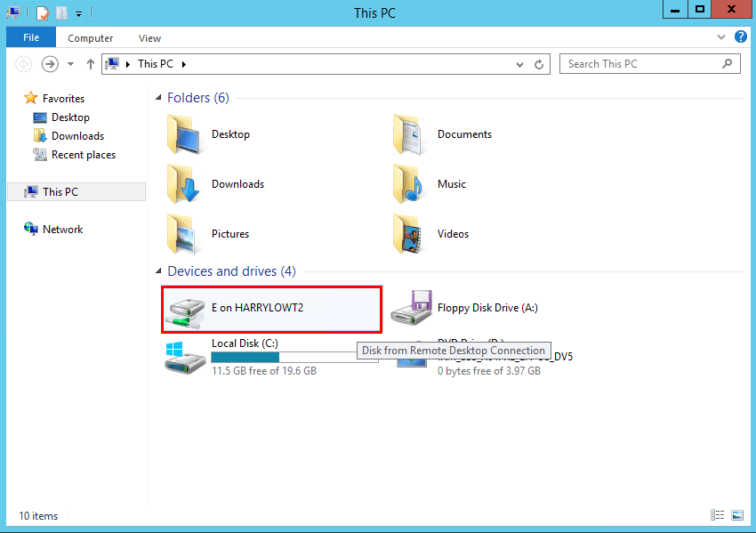Click the Documents folder label

(x=464, y=134)
